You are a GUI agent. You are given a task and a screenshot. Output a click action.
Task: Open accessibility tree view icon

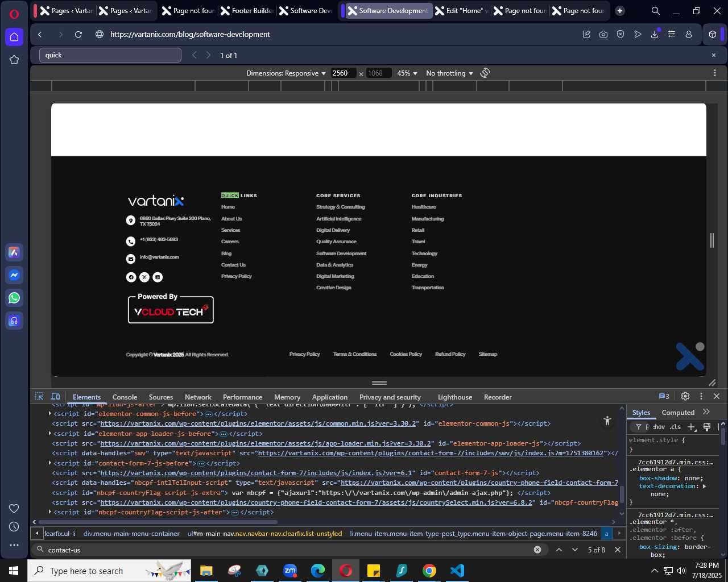coord(607,421)
